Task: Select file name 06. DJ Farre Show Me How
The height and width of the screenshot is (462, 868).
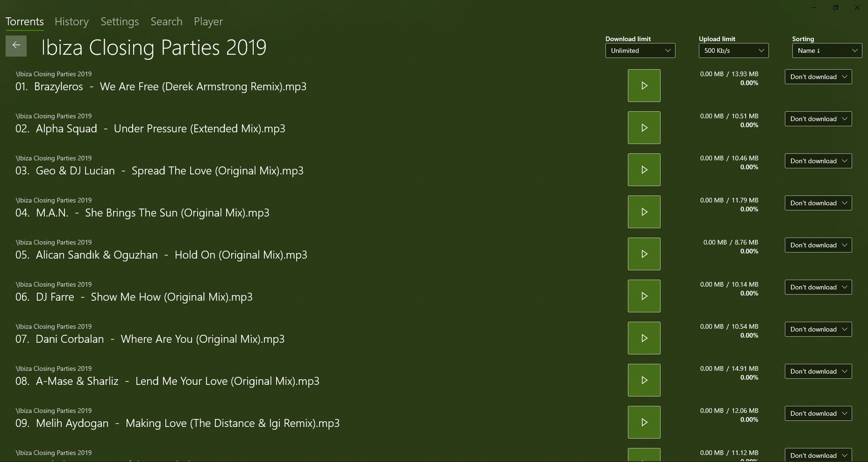Action: coord(134,297)
